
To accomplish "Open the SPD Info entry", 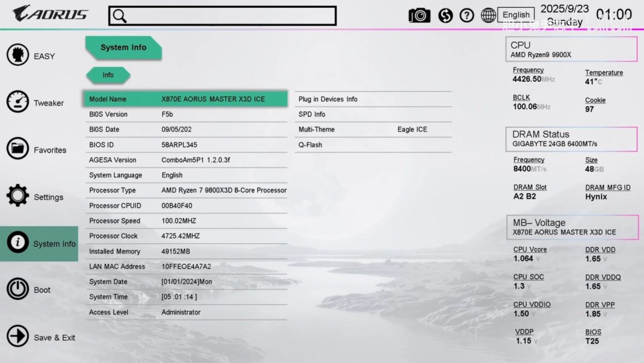I will click(312, 115).
